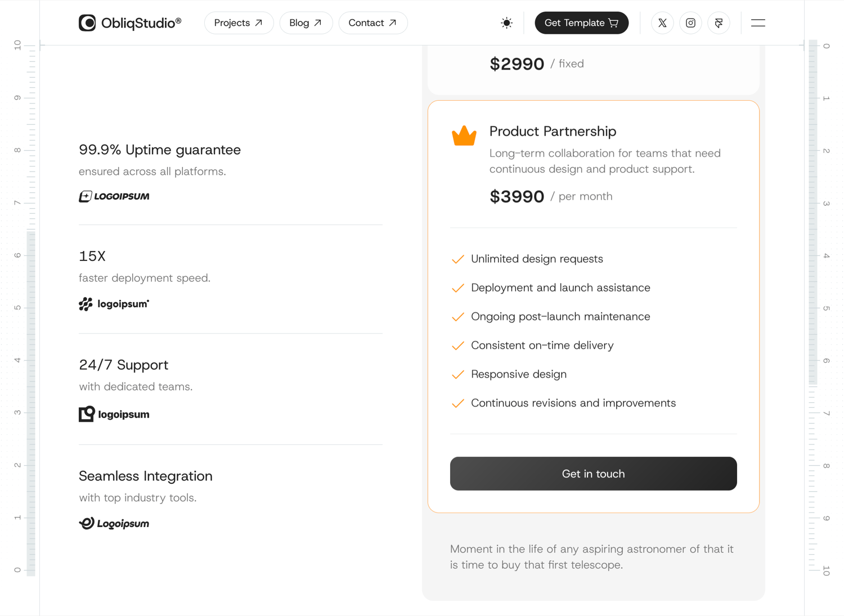Click the checkmark beside Responsive design

click(458, 374)
